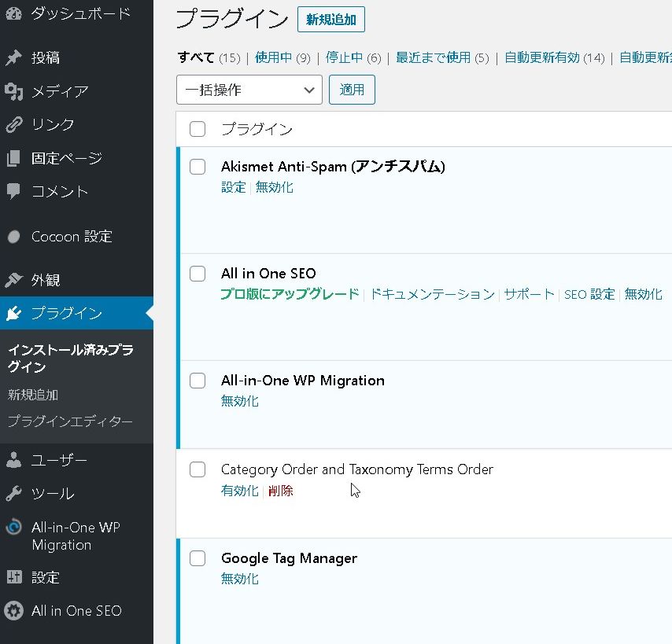Toggle the select-all checkbox in table header
Image resolution: width=672 pixels, height=644 pixels.
(198, 129)
